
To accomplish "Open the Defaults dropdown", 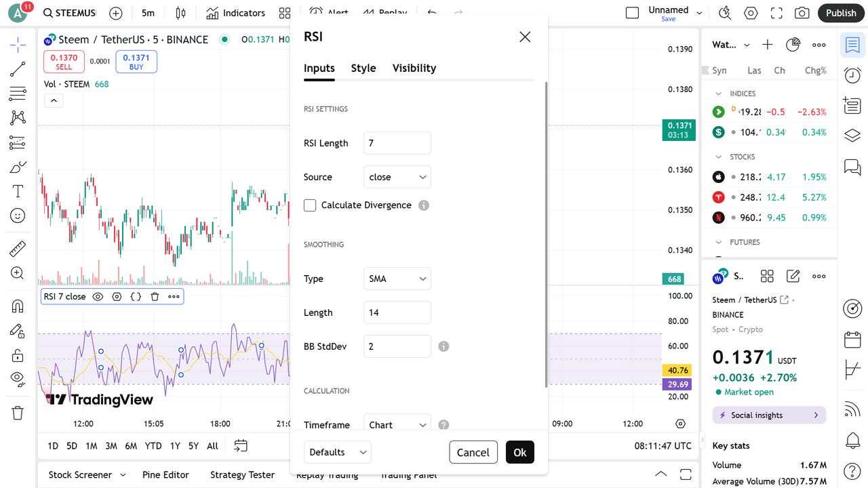I will tap(338, 452).
